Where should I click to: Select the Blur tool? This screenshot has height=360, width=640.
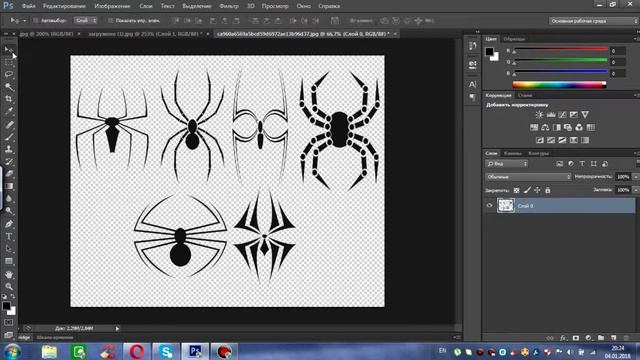click(9, 199)
